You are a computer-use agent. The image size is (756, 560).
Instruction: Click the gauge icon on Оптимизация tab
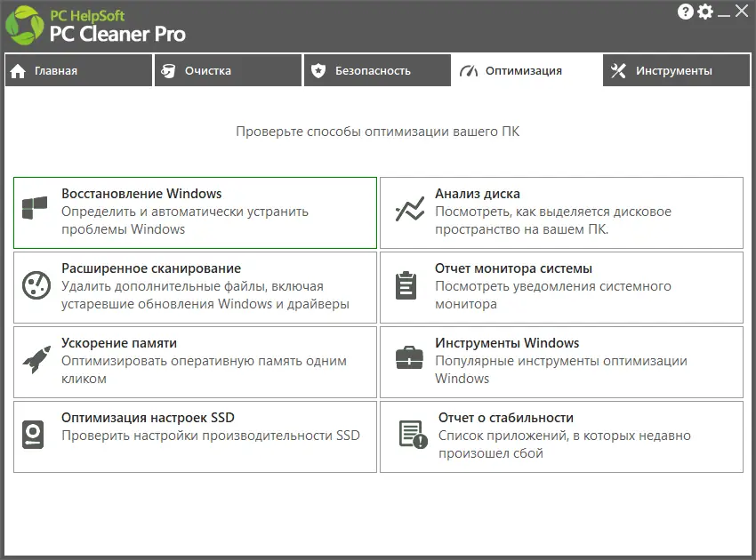coord(468,71)
